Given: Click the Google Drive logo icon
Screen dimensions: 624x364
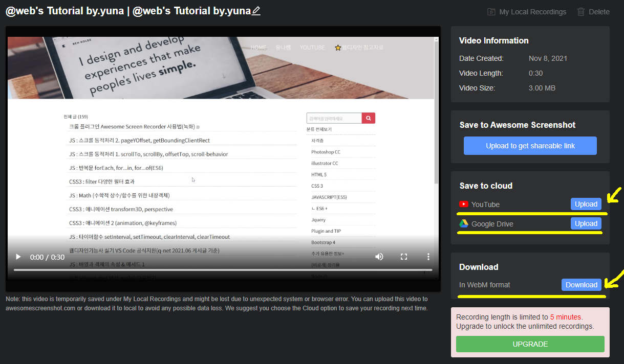Looking at the screenshot, I should (463, 223).
